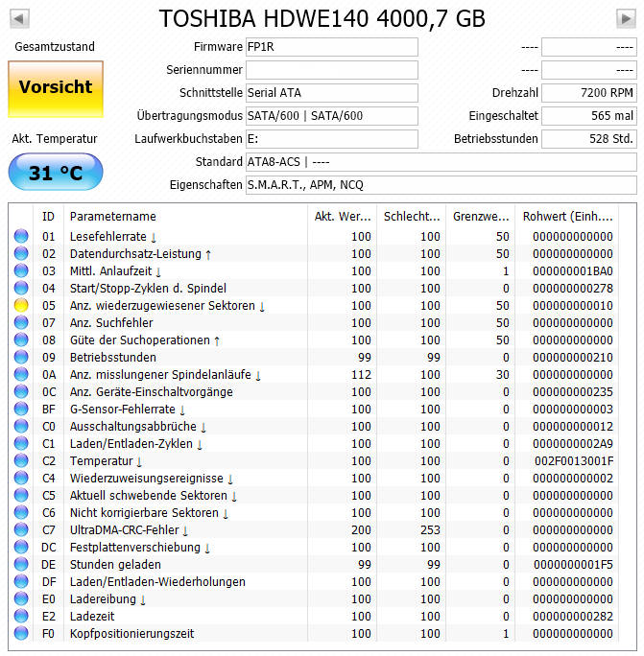The height and width of the screenshot is (656, 644).
Task: Click the status dot for row 09 Betriebsstunden
Action: pos(21,358)
